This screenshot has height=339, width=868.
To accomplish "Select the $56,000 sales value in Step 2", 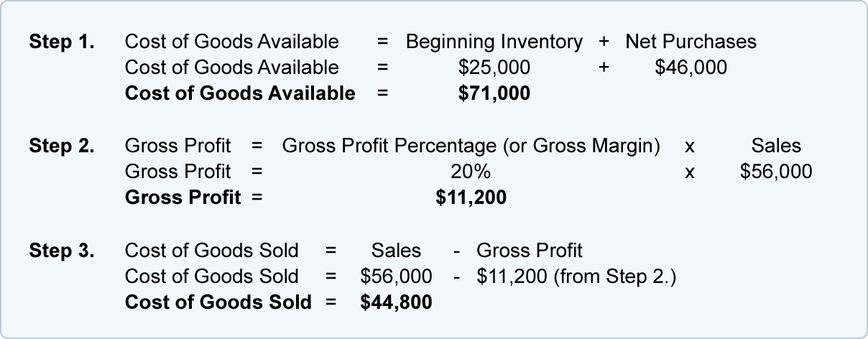I will pos(776,172).
